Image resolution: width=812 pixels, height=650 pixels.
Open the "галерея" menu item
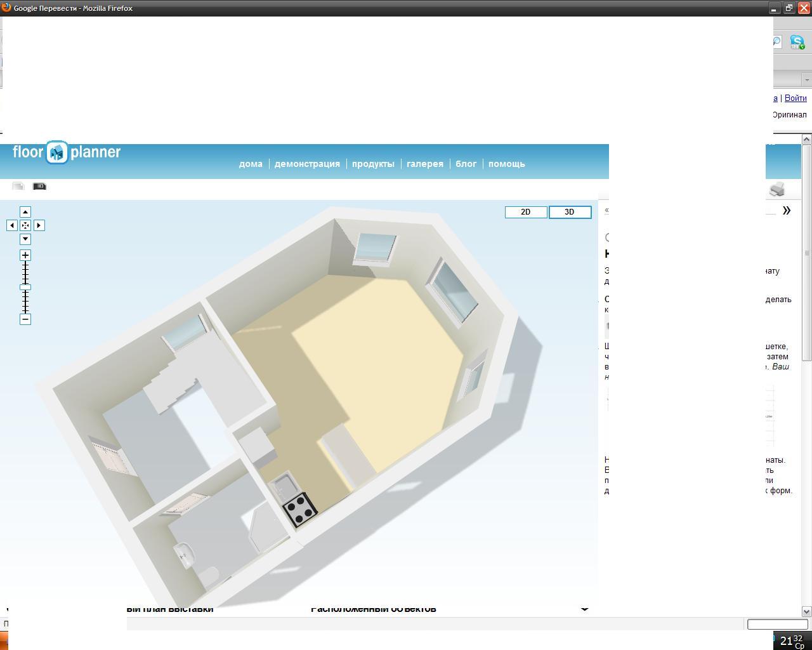pyautogui.click(x=425, y=164)
